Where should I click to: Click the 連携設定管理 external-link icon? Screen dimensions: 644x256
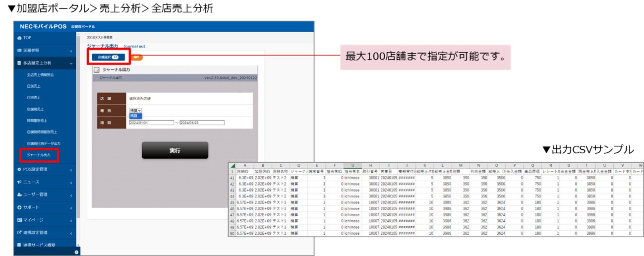(19, 232)
